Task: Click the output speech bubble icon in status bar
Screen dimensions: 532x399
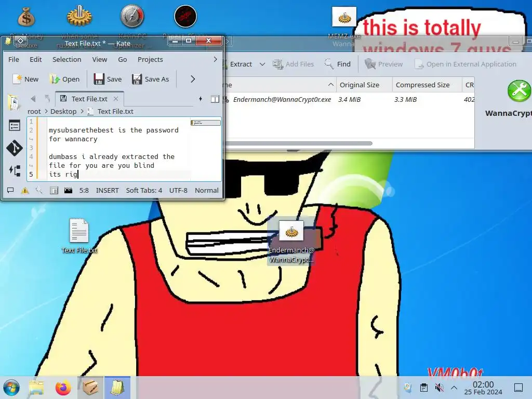Action: 10,190
